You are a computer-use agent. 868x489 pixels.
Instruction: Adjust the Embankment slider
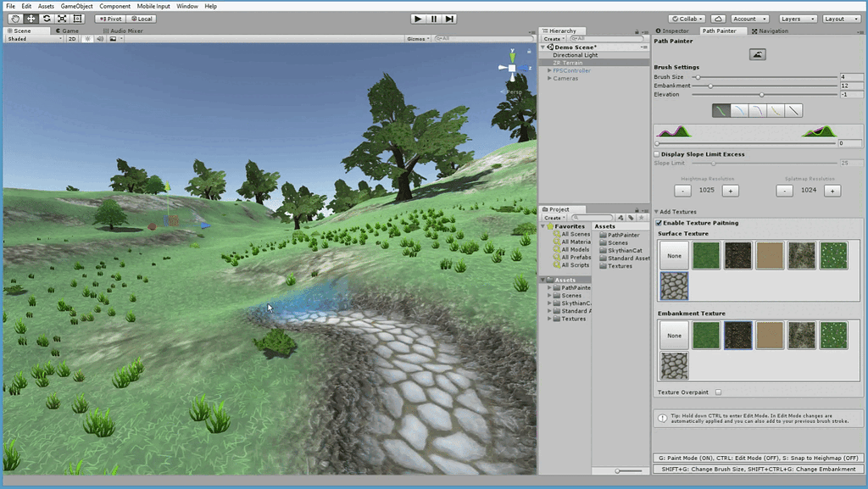pyautogui.click(x=710, y=86)
